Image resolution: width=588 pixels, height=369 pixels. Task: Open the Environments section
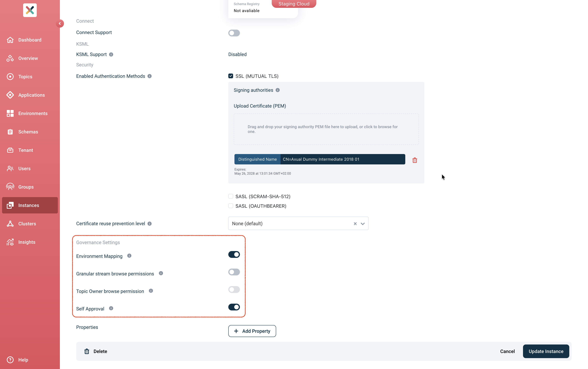(33, 113)
